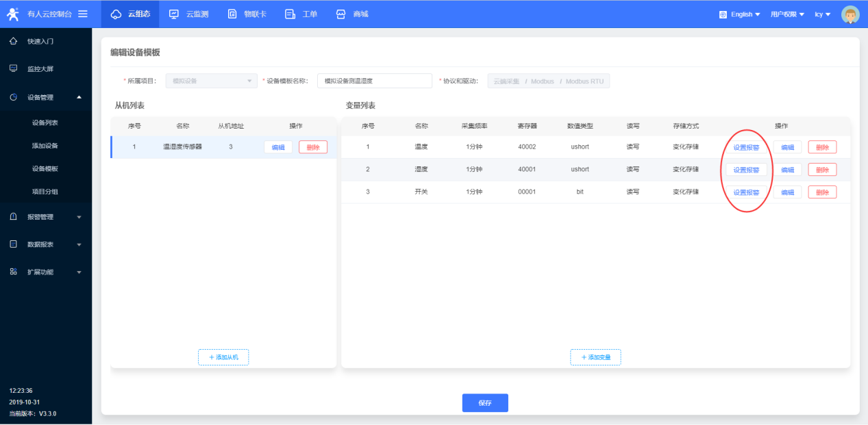Click register value 40001

(x=527, y=169)
